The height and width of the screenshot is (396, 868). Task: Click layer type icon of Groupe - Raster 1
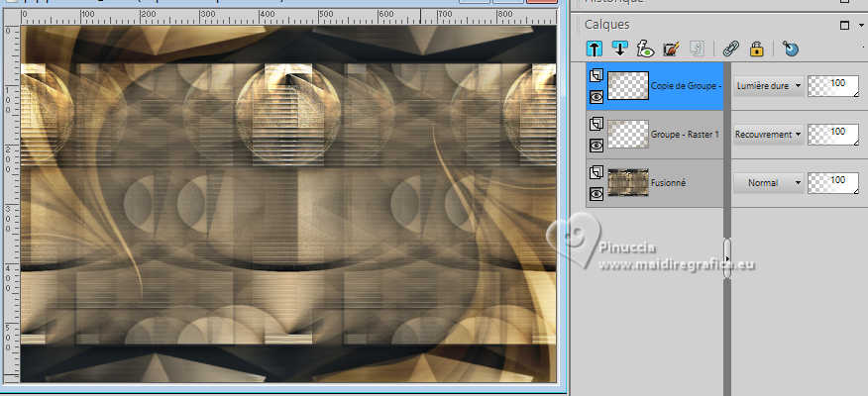point(597,124)
